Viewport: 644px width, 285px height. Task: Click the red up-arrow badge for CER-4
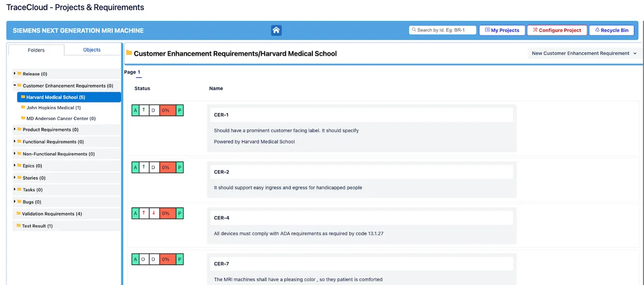pos(143,213)
